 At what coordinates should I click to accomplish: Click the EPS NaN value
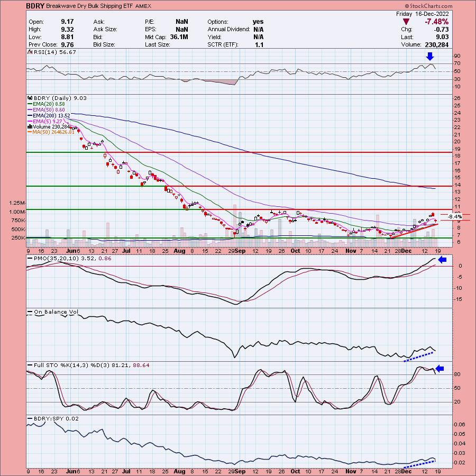[x=181, y=30]
